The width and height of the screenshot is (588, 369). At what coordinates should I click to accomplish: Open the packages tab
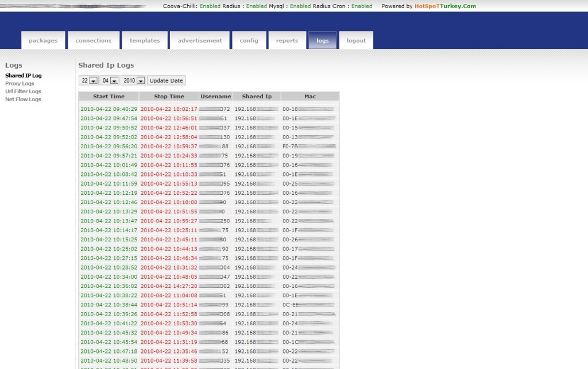click(x=43, y=40)
